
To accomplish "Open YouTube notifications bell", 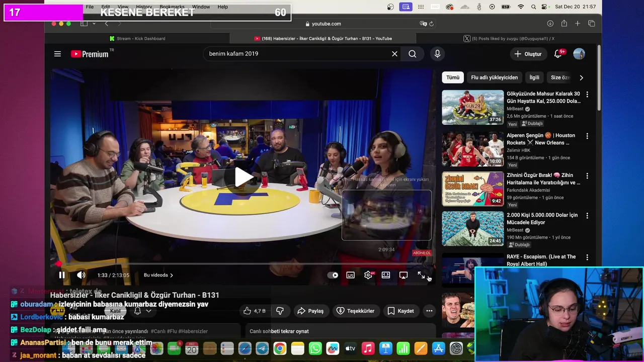I will tap(558, 54).
